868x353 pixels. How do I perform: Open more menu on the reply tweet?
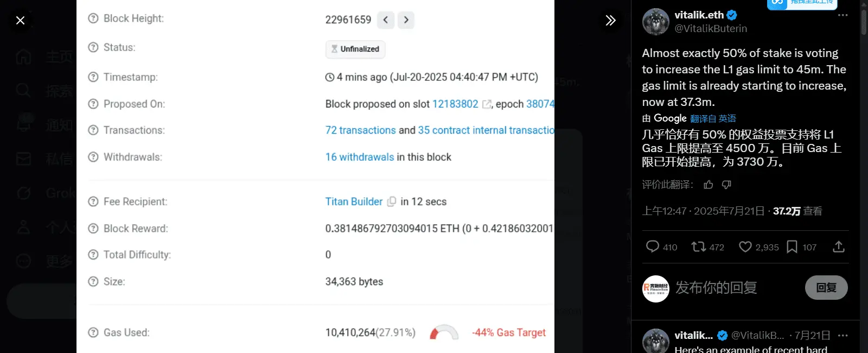point(843,335)
